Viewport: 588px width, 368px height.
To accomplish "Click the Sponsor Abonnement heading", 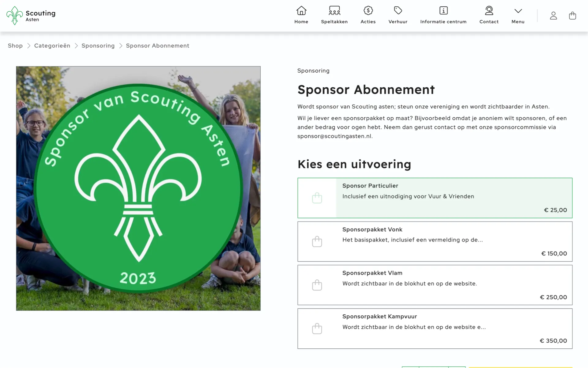I will click(366, 90).
